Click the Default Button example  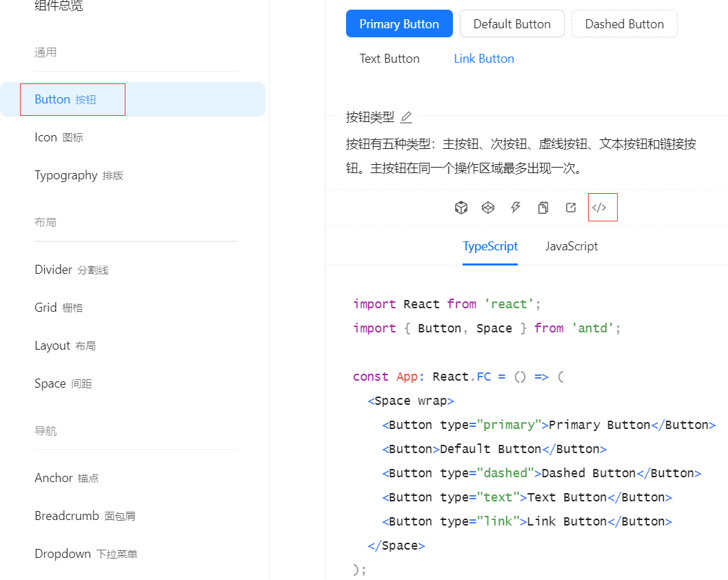[x=512, y=23]
